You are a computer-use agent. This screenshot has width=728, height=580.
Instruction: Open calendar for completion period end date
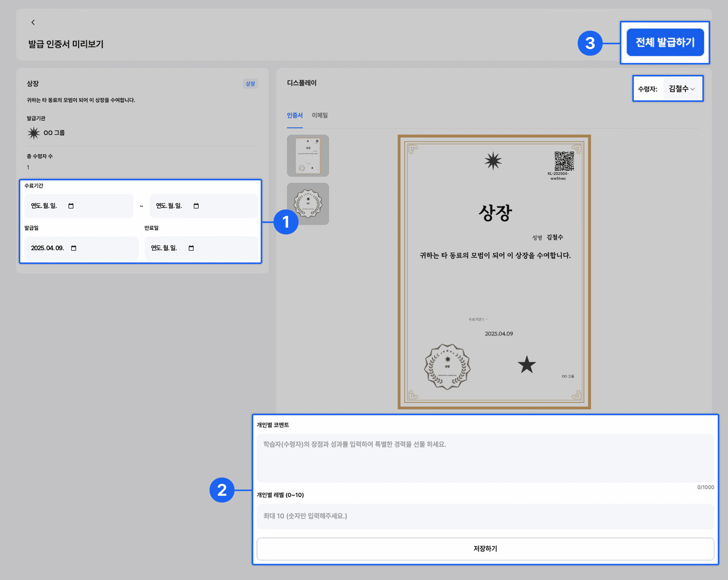pyautogui.click(x=196, y=206)
